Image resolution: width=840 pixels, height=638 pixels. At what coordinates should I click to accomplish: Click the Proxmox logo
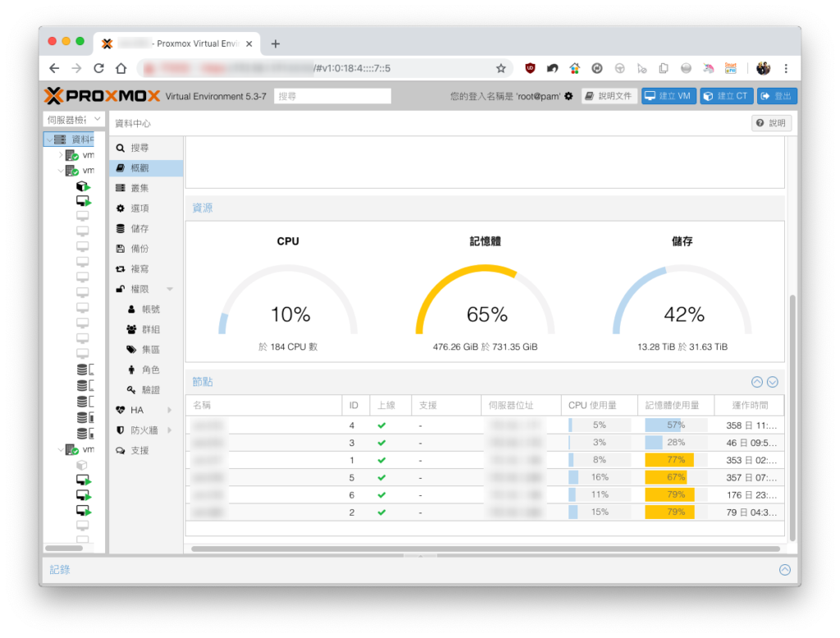[x=103, y=96]
